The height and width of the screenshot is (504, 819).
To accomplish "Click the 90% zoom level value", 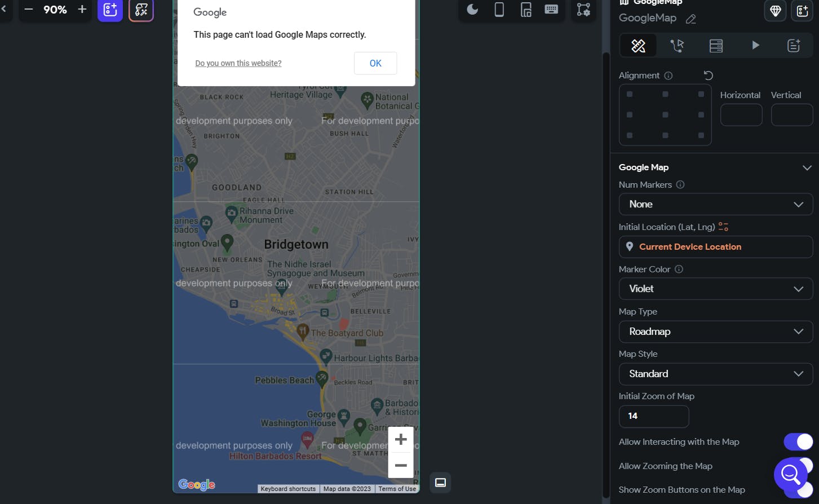I will (55, 10).
